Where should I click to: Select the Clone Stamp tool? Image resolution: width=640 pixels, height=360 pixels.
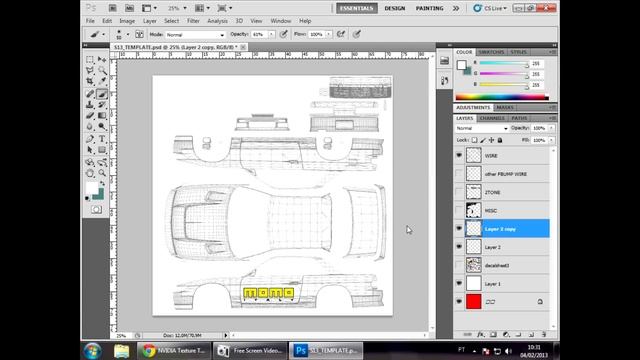pos(90,105)
